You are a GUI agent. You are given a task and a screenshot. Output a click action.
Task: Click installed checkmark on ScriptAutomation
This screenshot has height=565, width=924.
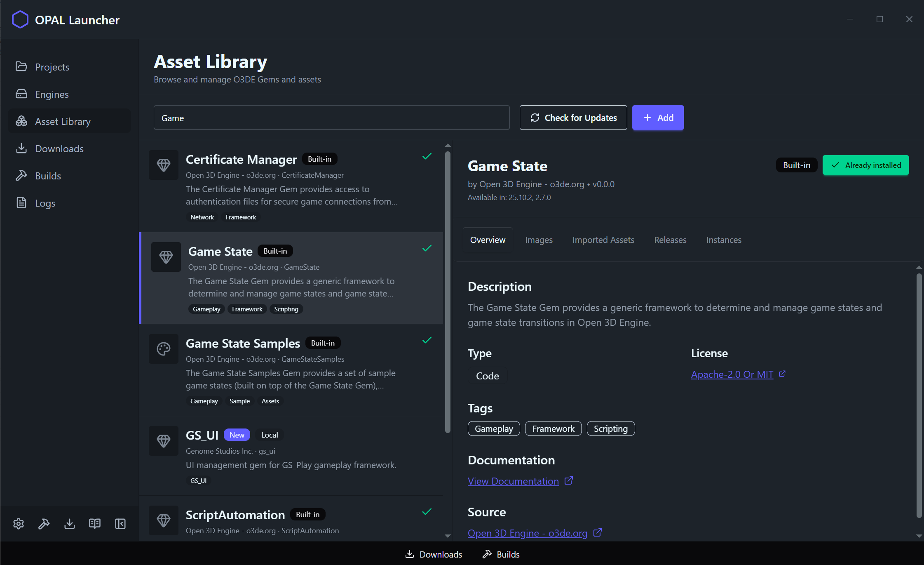[427, 511]
